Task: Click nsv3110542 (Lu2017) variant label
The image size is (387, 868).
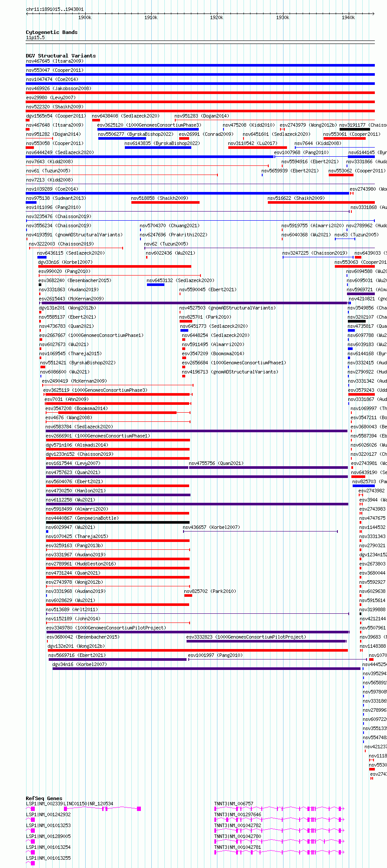Action: [253, 143]
